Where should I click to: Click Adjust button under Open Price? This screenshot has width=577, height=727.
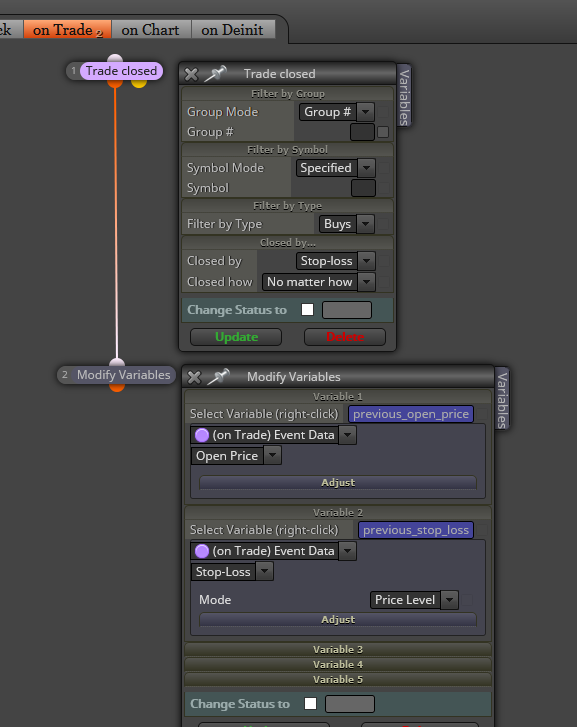[x=338, y=482]
